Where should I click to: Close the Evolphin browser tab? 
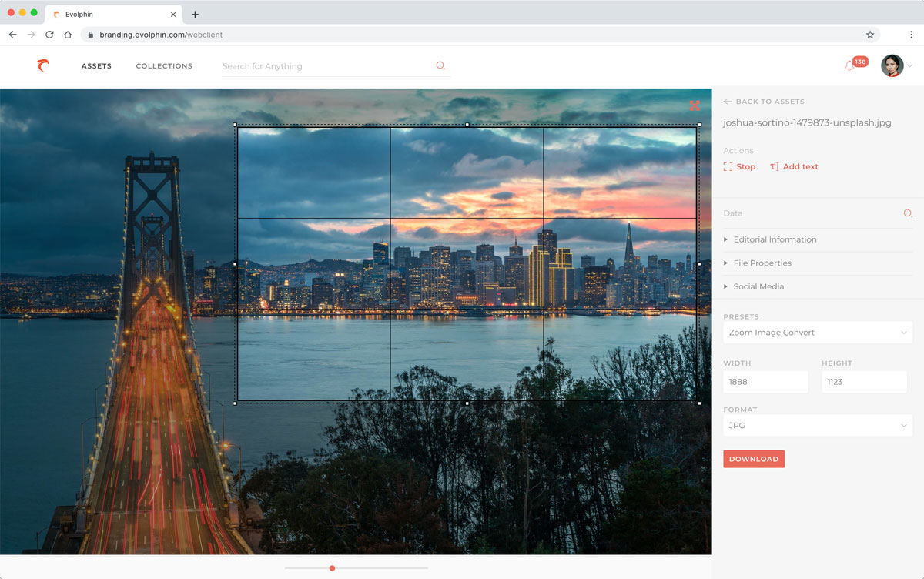click(173, 15)
